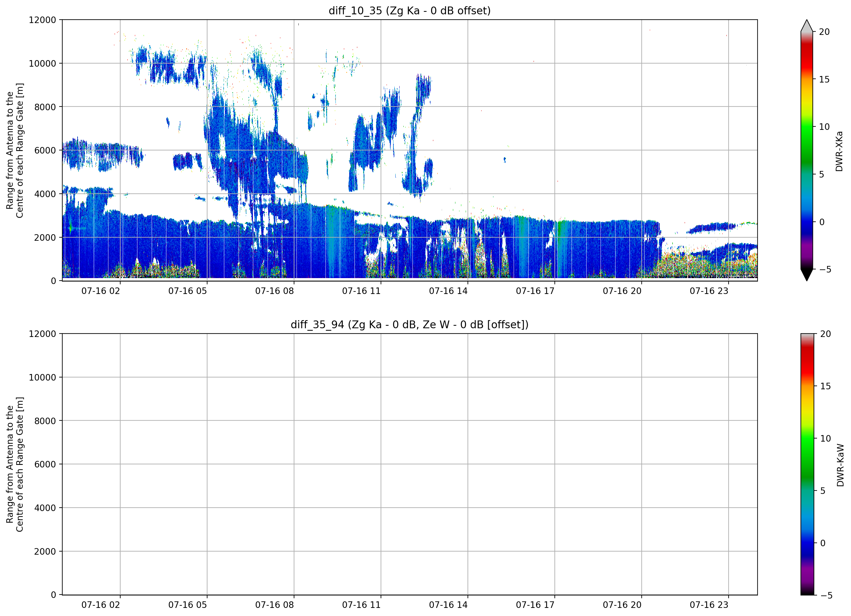The width and height of the screenshot is (851, 616).
Task: Click the 15 tick on DWR-XKa colorbar
Action: point(824,79)
